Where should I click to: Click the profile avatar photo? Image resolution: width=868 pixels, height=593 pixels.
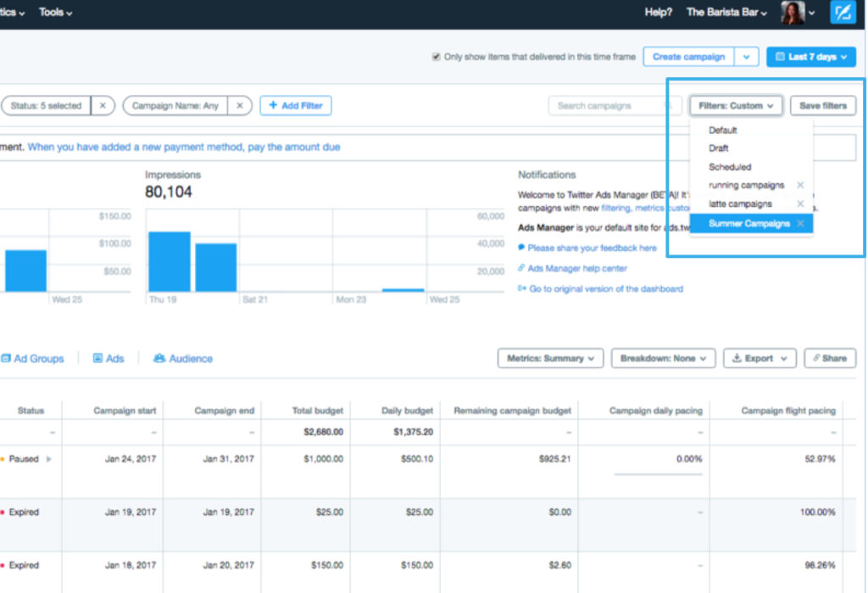[x=795, y=13]
